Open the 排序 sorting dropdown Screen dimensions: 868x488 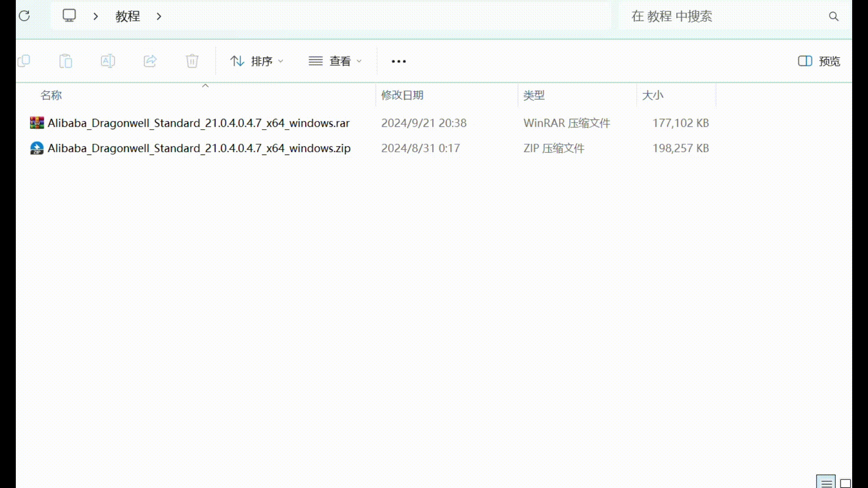pos(256,61)
